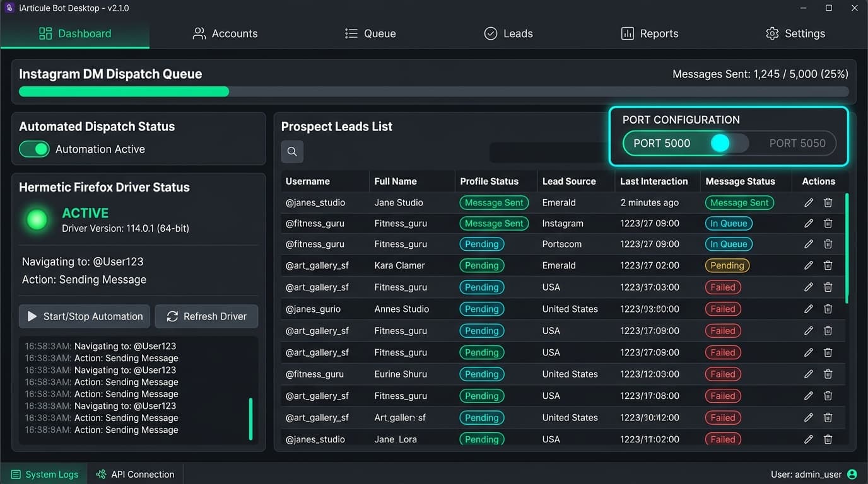Delete the Jane Lora lead row
The height and width of the screenshot is (484, 868).
tap(828, 439)
